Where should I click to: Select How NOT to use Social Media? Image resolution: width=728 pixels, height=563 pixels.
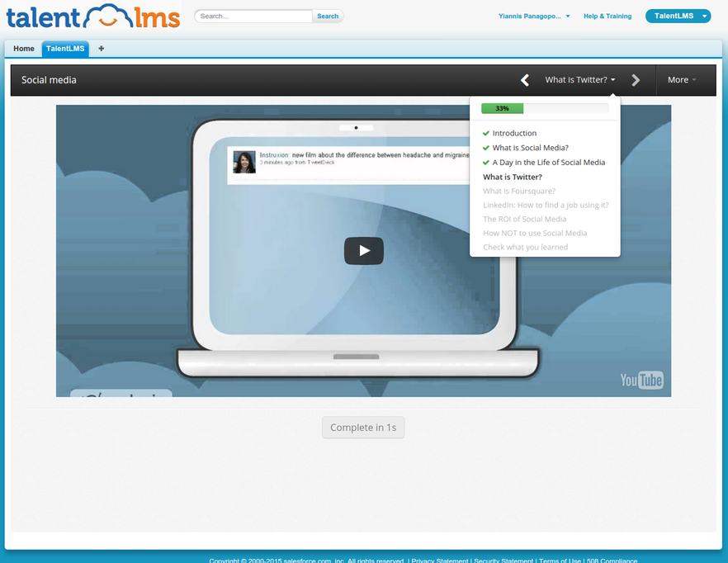(535, 233)
